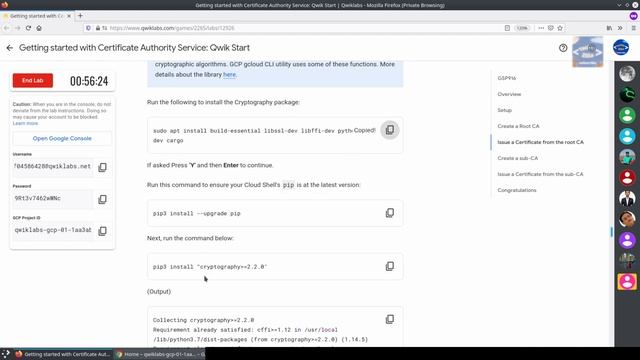This screenshot has width=640, height=360.
Task: Toggle reader view icon in address bar
Action: point(507,28)
